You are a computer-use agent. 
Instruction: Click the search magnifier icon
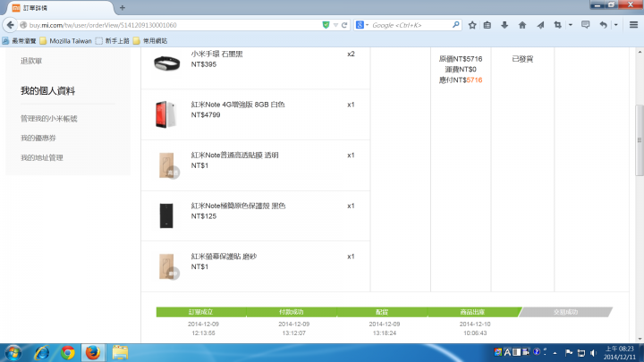pos(455,25)
